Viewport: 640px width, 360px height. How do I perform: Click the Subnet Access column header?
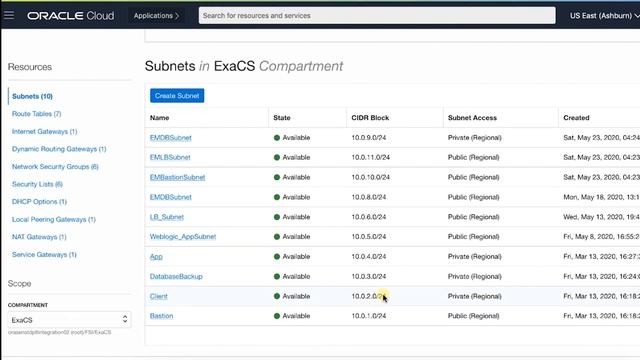472,118
